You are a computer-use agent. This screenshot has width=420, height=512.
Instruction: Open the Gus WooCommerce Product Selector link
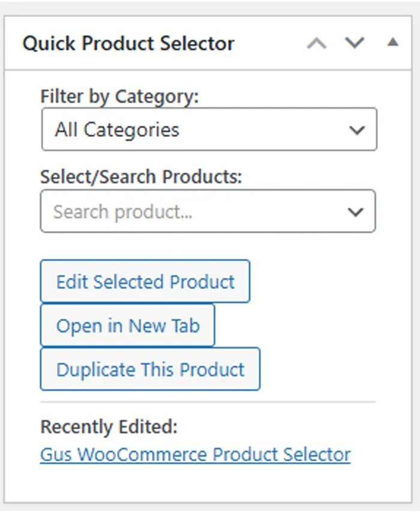(194, 454)
